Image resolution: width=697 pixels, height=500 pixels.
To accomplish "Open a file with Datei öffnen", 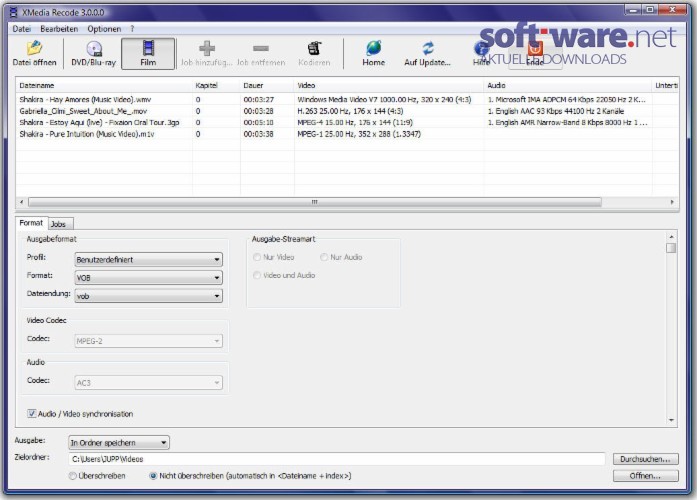I will (34, 53).
